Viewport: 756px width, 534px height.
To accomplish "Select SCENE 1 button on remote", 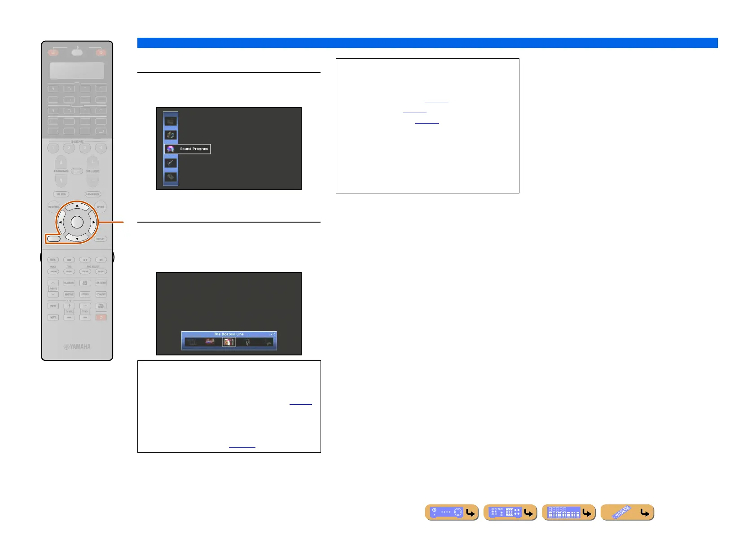I will pyautogui.click(x=53, y=148).
